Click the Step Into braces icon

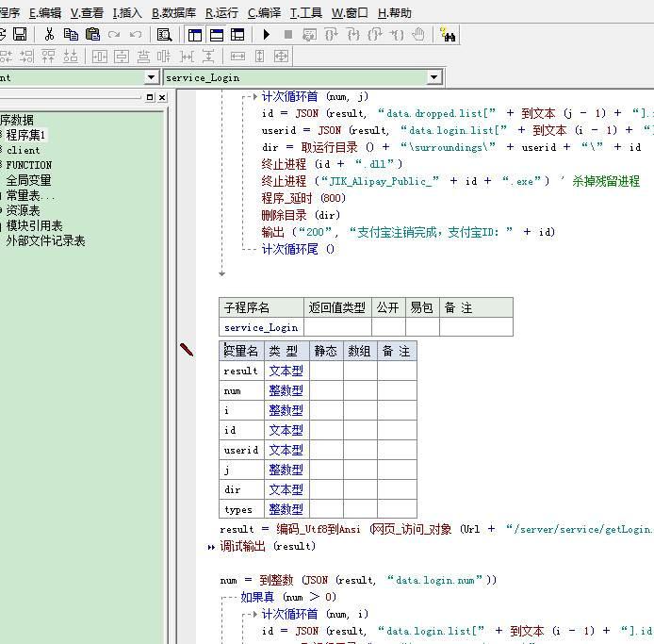pyautogui.click(x=352, y=35)
